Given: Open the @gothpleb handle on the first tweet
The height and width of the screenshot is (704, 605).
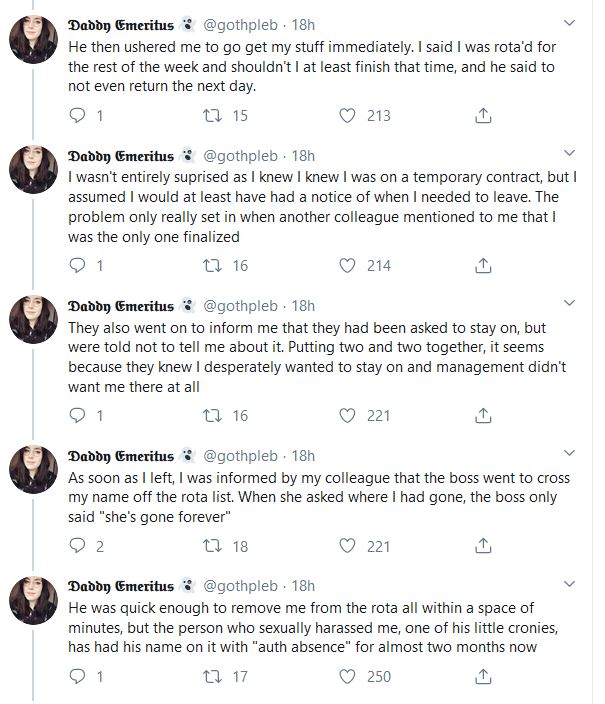Looking at the screenshot, I should tap(240, 25).
